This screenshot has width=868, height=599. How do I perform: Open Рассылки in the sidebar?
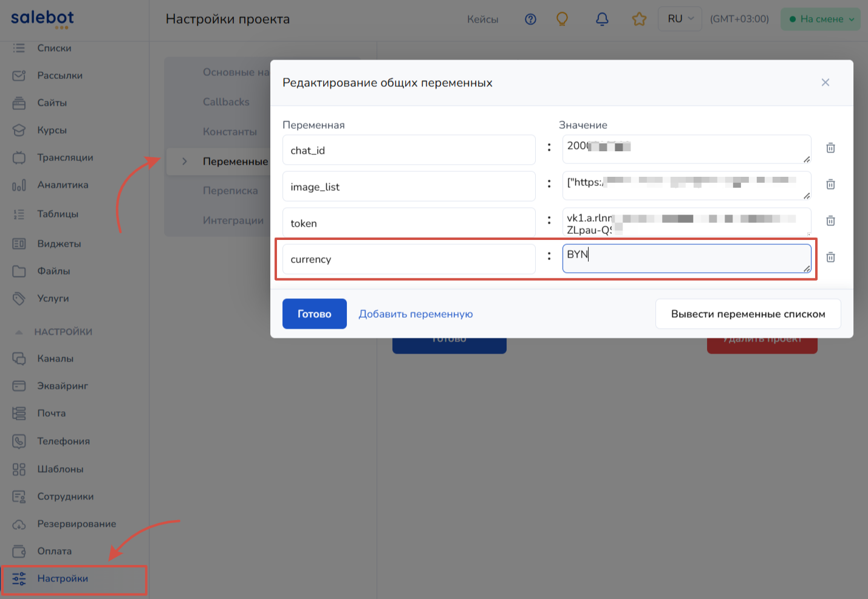pos(60,75)
